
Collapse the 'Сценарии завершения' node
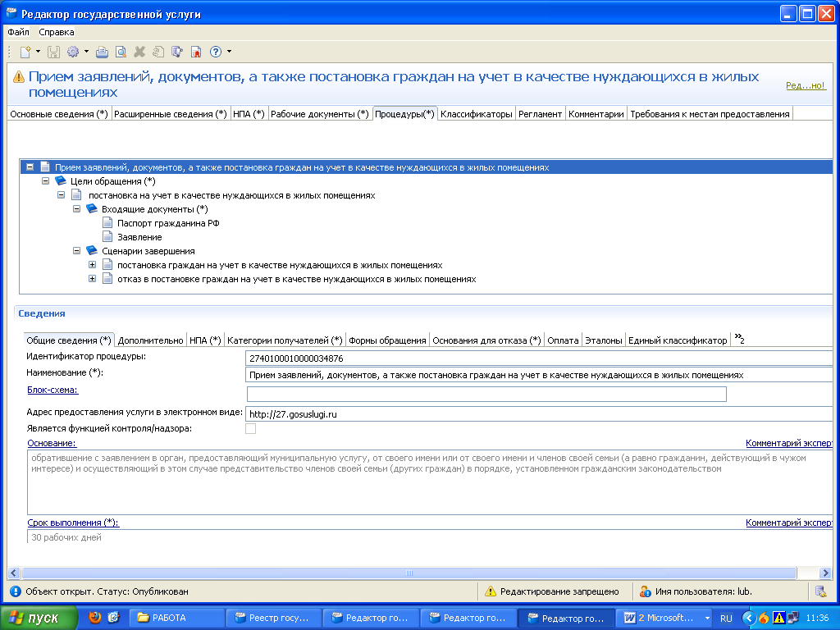[x=76, y=251]
